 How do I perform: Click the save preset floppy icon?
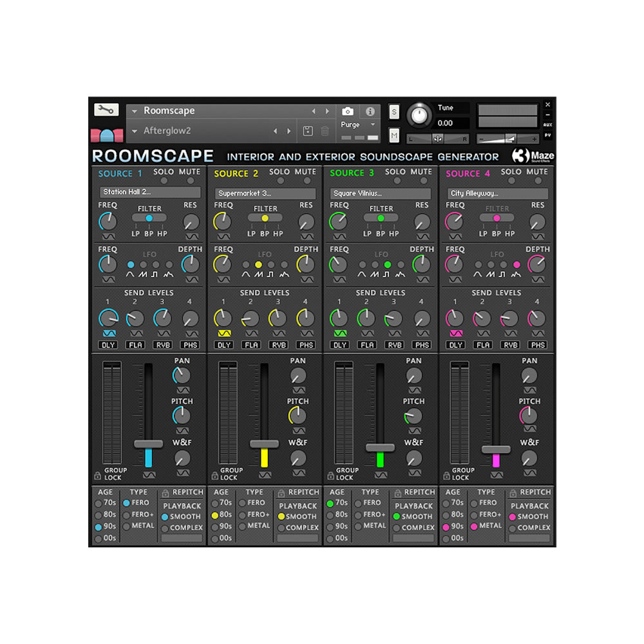coord(308,131)
